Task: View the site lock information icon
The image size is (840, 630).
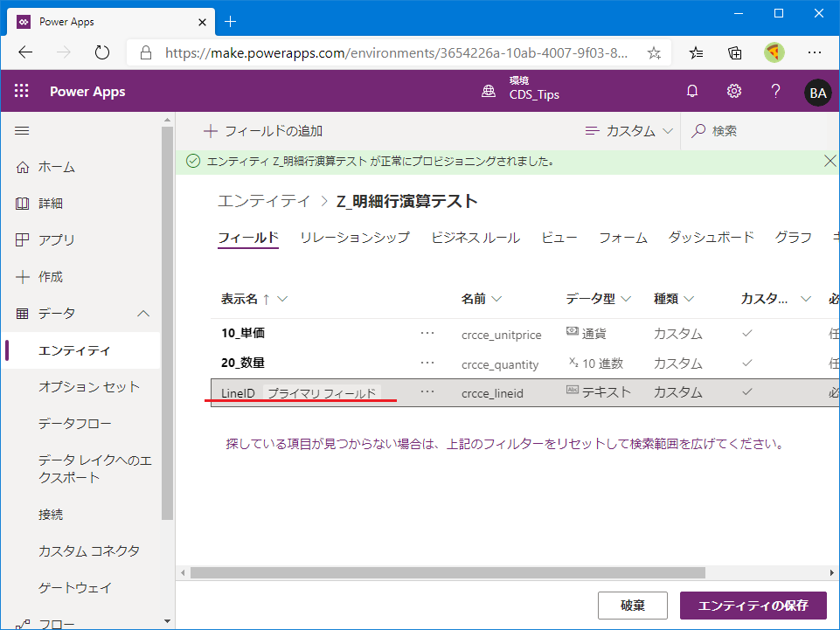Action: [x=146, y=52]
